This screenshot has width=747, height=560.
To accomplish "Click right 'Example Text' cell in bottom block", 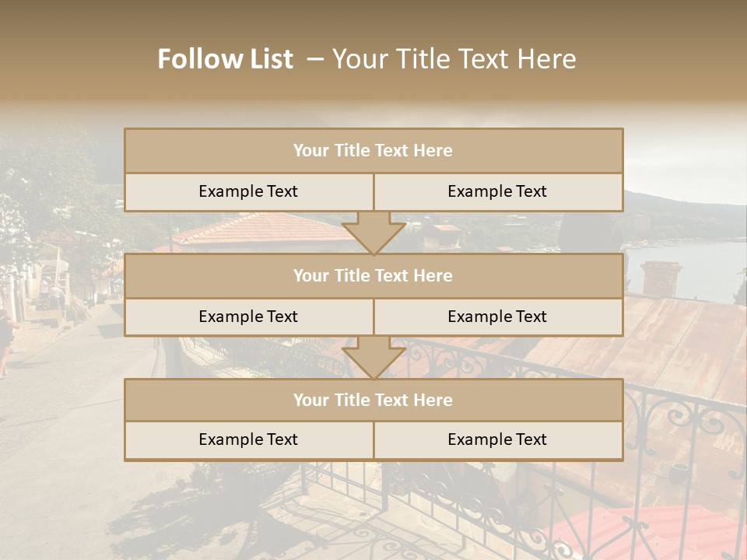I will (x=497, y=439).
